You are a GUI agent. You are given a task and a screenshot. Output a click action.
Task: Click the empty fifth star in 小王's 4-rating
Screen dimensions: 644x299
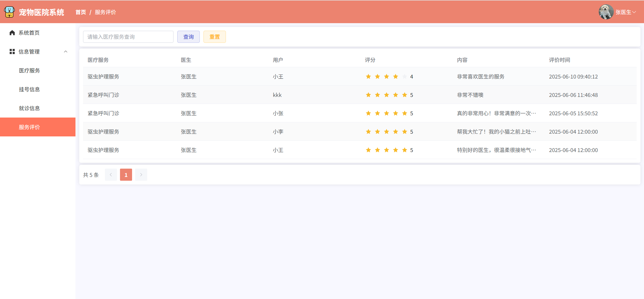point(405,77)
